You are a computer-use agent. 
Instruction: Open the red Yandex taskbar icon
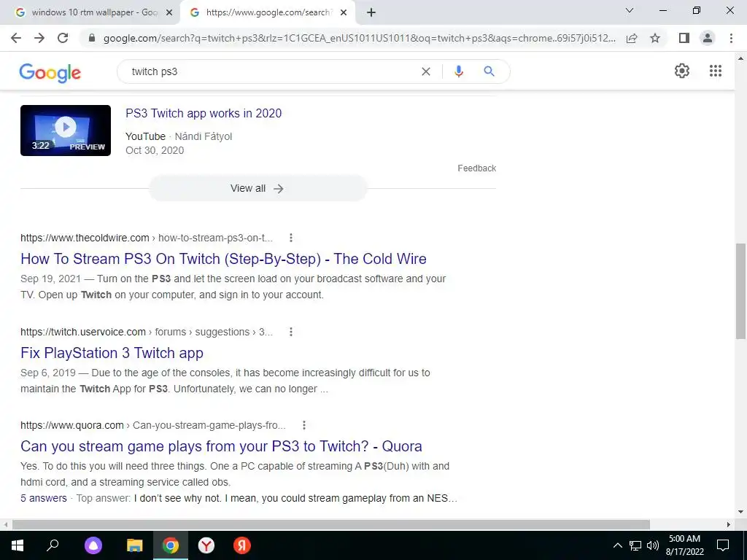pyautogui.click(x=242, y=545)
